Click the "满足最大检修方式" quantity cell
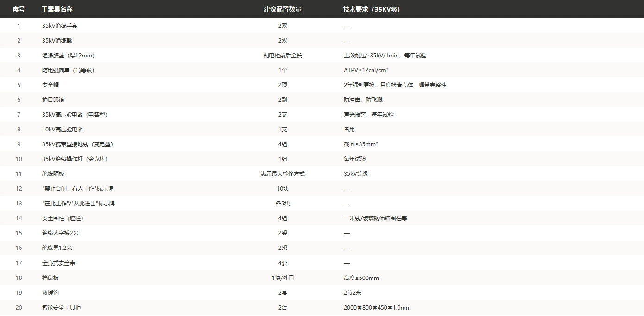The image size is (644, 316). pos(283,174)
